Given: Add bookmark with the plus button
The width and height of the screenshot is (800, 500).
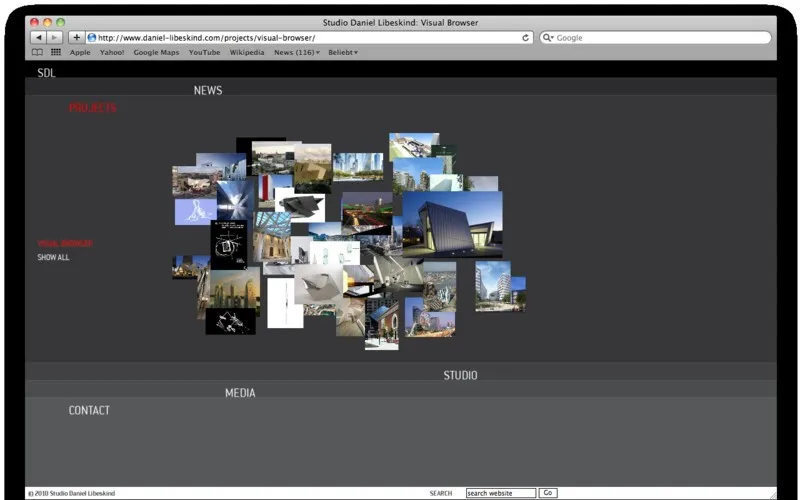Looking at the screenshot, I should point(76,37).
